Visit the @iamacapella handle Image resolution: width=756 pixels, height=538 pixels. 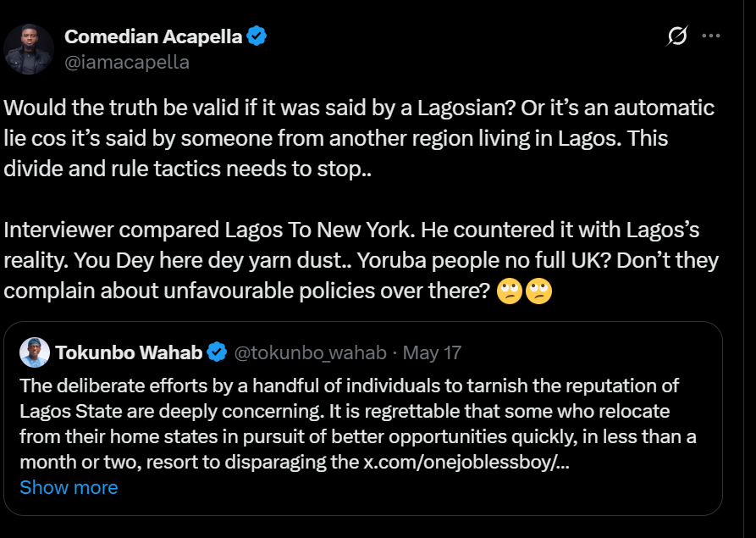click(126, 62)
